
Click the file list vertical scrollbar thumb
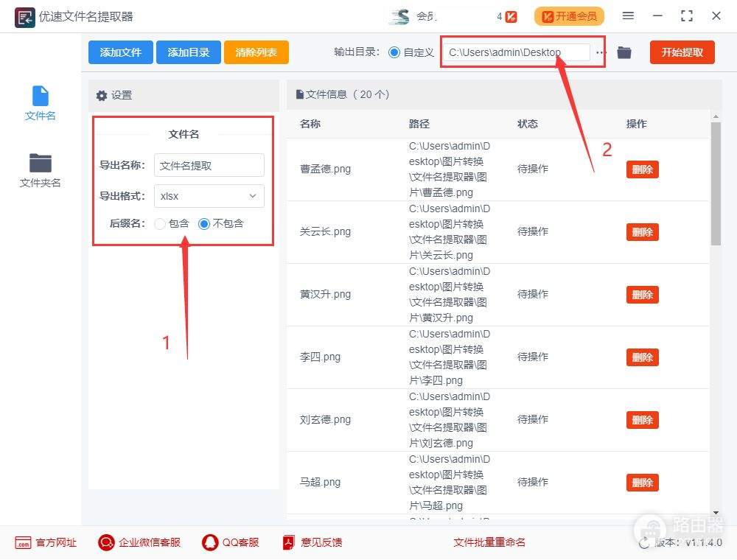click(716, 183)
